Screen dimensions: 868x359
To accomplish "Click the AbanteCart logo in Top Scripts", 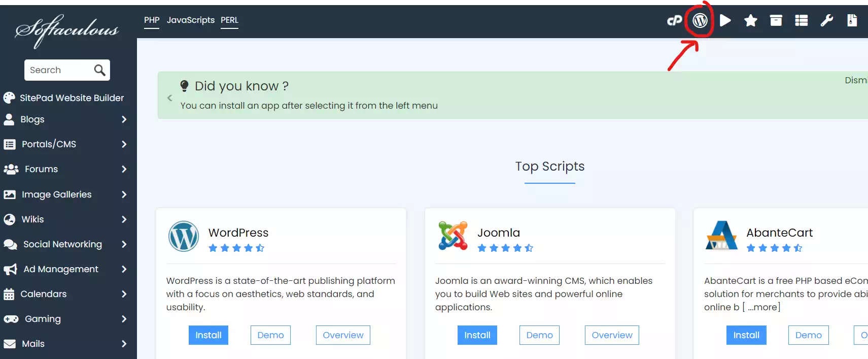I will [722, 236].
